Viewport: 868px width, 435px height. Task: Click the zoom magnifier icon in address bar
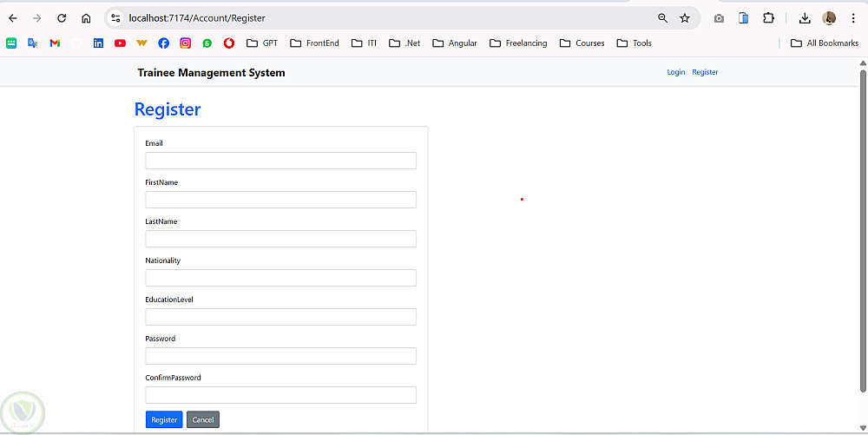click(x=662, y=18)
